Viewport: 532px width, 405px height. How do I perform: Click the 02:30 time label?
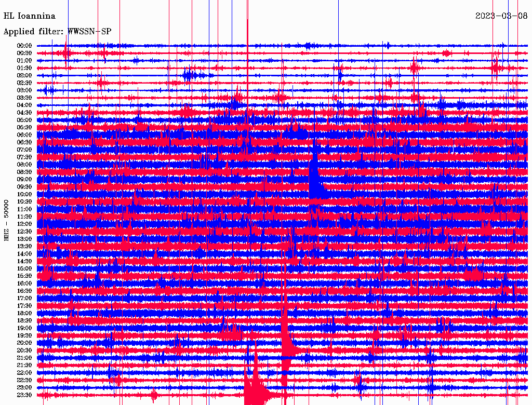coord(24,83)
